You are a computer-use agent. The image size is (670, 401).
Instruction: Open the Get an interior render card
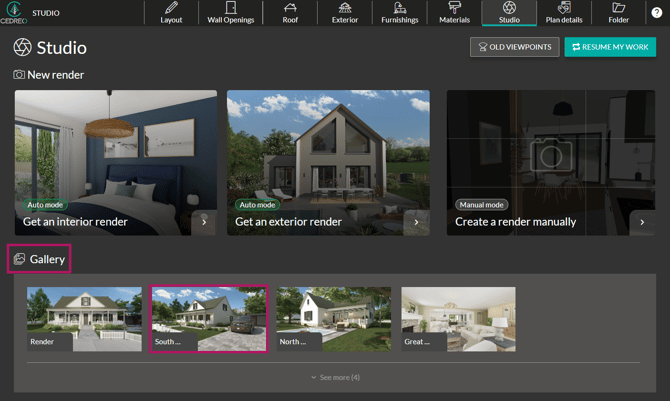tap(116, 162)
